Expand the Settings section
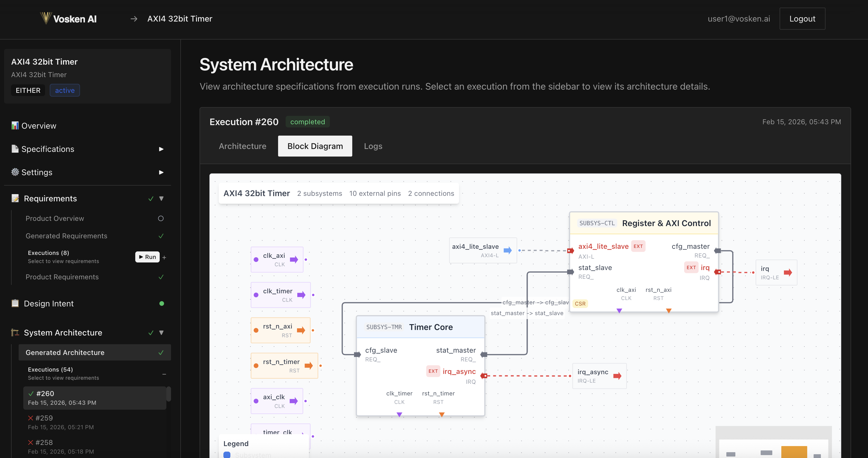This screenshot has width=868, height=458. (161, 172)
